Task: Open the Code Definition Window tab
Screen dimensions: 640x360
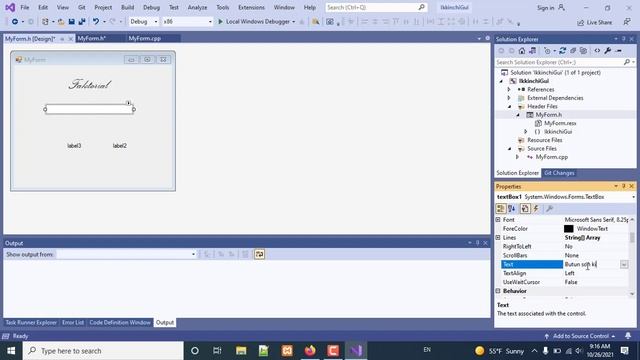Action: coord(120,322)
